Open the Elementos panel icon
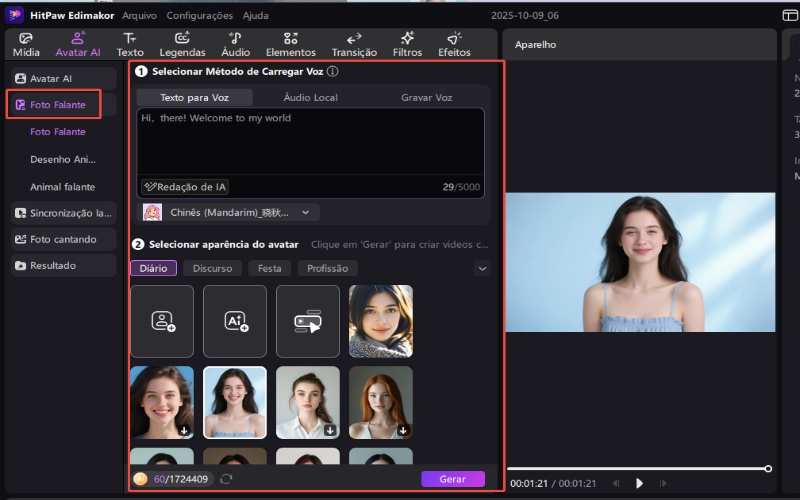This screenshot has height=500, width=800. [291, 44]
